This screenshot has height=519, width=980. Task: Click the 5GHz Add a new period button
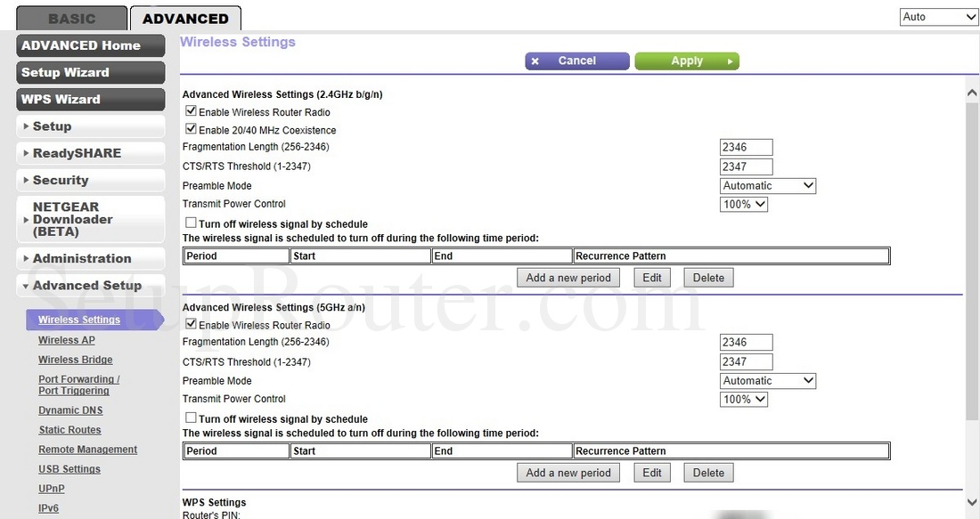pos(568,473)
